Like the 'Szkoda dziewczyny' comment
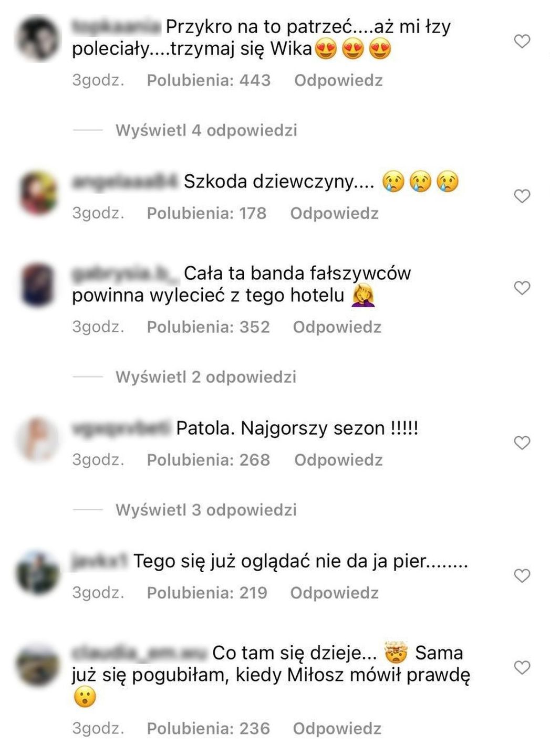The height and width of the screenshot is (756, 550). pyautogui.click(x=522, y=196)
